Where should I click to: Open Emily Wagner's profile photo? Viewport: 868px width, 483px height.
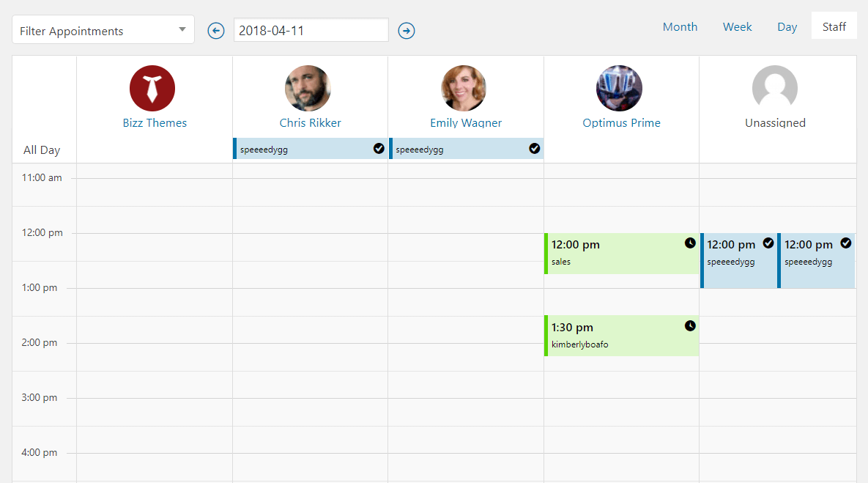[464, 88]
